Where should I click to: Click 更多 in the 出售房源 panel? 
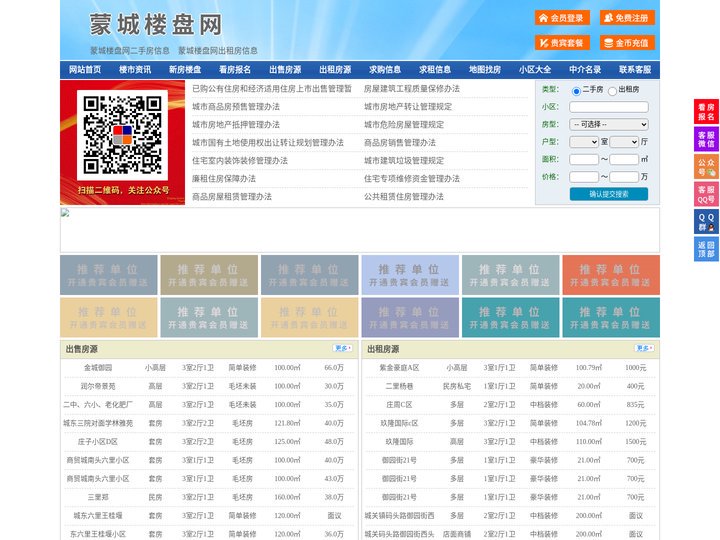point(343,349)
